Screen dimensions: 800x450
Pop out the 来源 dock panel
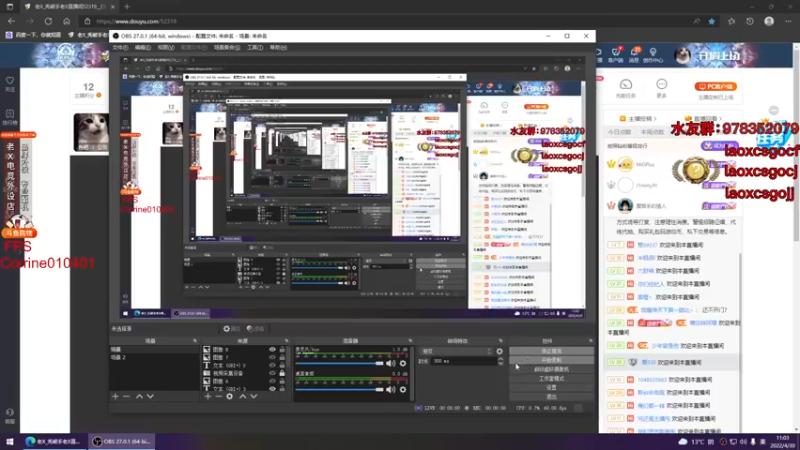click(x=286, y=341)
